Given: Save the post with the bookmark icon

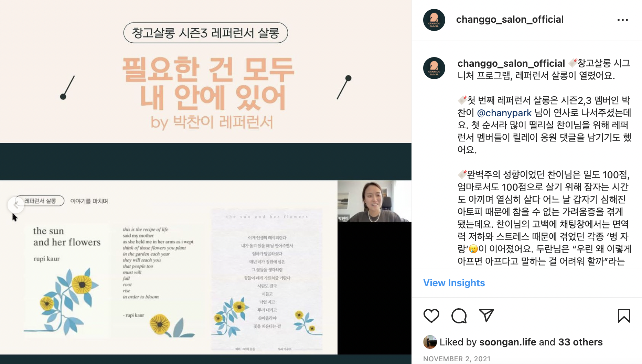Looking at the screenshot, I should click(x=624, y=315).
